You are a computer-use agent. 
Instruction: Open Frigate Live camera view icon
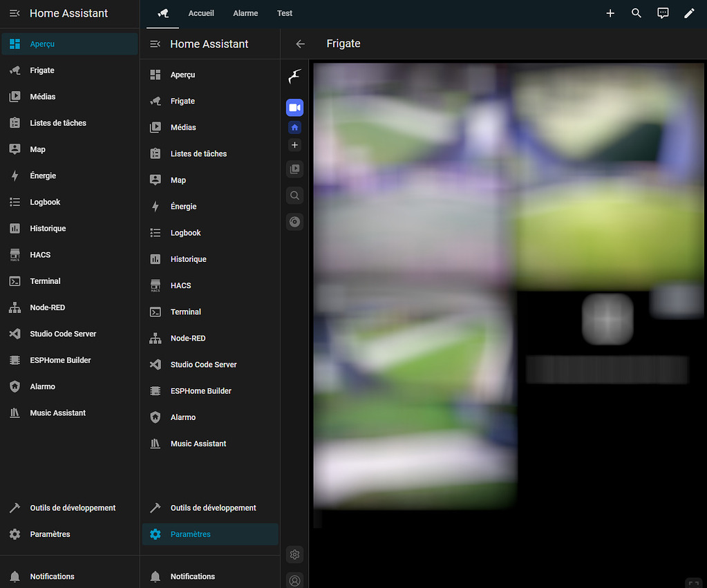tap(295, 108)
